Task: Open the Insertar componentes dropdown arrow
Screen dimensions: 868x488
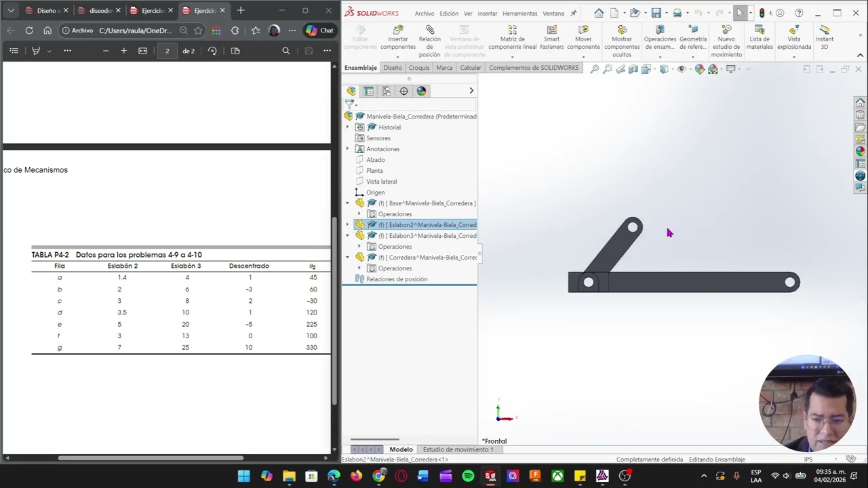Action: pyautogui.click(x=398, y=56)
